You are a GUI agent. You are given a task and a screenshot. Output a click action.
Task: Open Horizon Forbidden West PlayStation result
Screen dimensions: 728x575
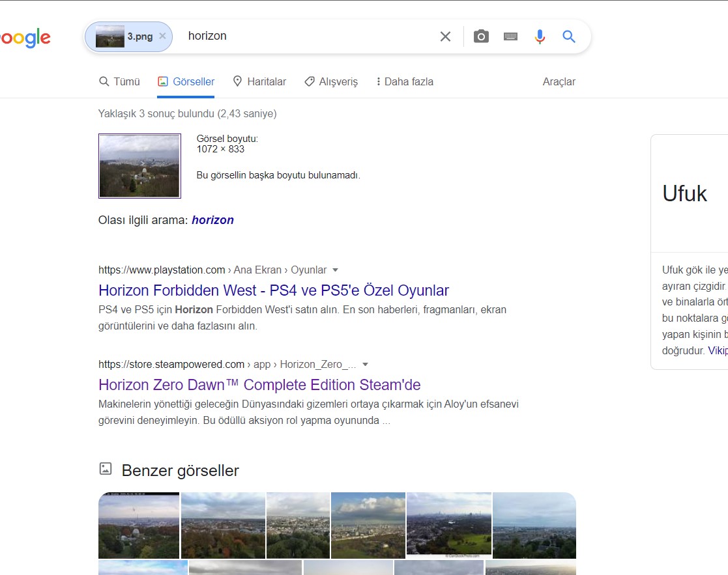point(274,290)
